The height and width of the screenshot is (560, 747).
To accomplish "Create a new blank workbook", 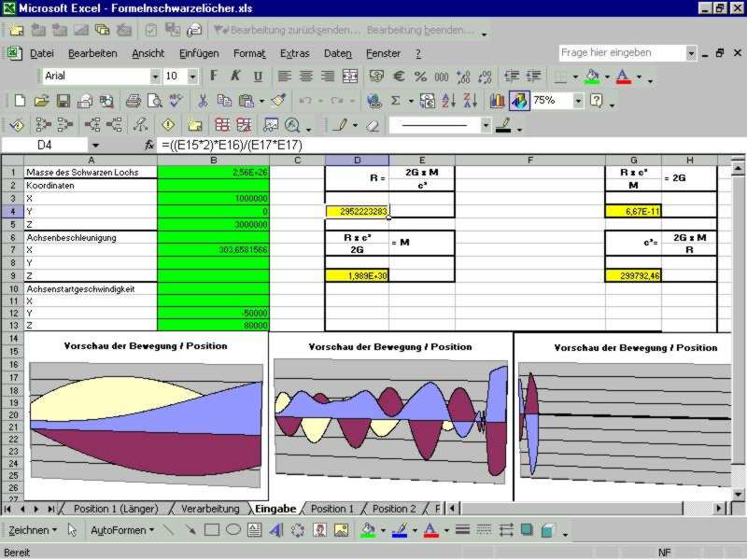I will pyautogui.click(x=20, y=101).
